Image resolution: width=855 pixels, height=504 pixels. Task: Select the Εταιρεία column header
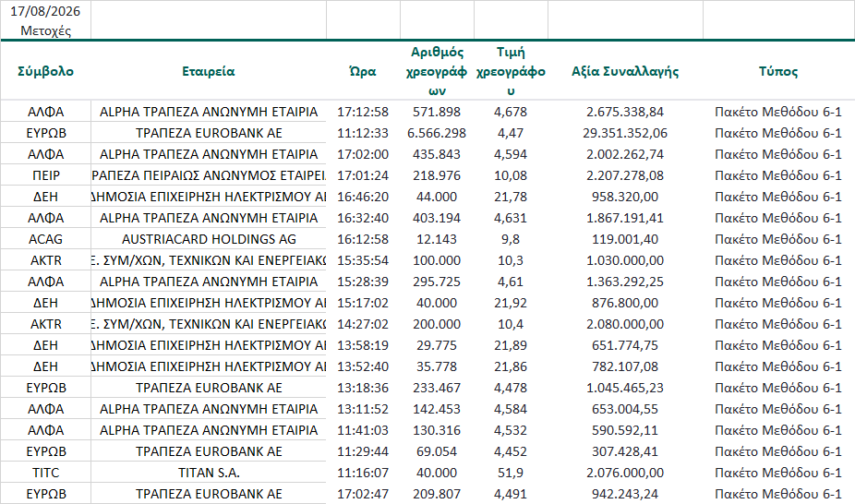pos(209,71)
